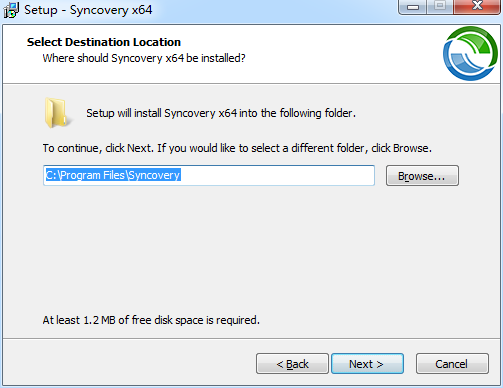
Task: Click the Syncovery green and blue logo
Action: (x=470, y=53)
